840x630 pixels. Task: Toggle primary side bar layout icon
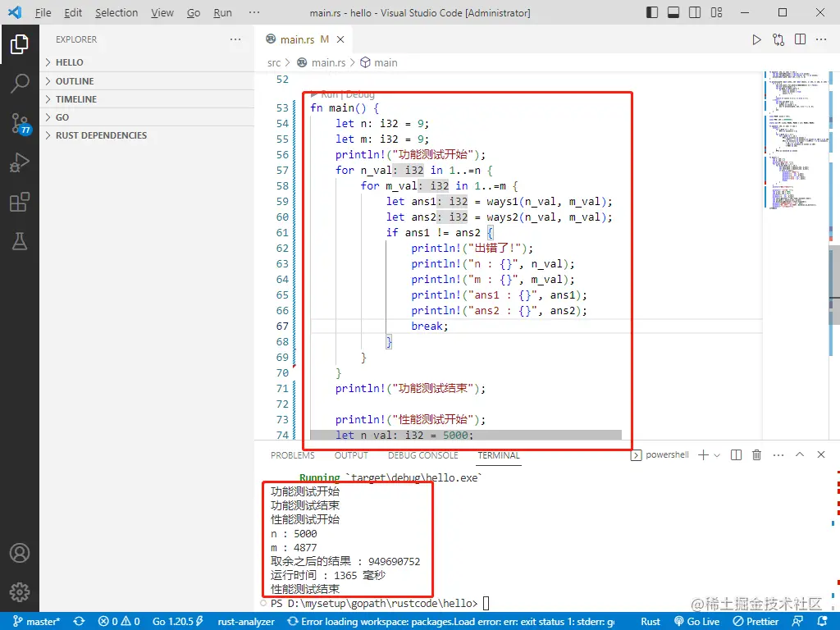point(652,12)
